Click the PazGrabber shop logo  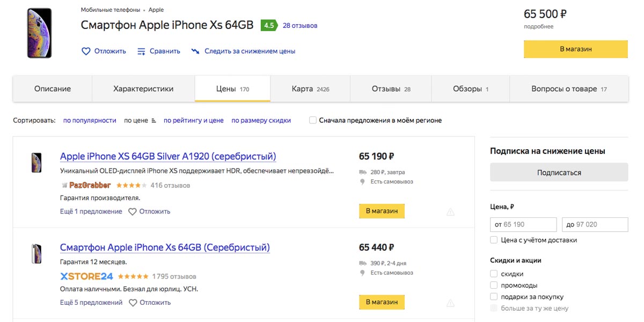(86, 185)
